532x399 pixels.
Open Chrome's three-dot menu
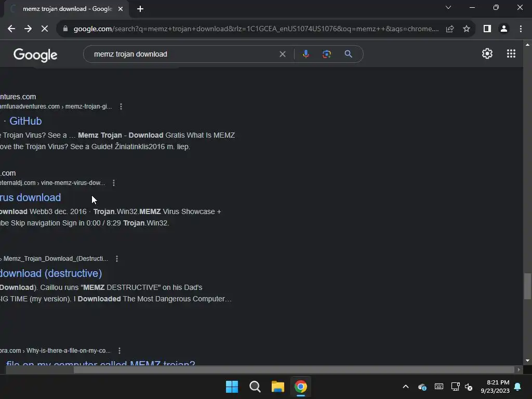521,29
